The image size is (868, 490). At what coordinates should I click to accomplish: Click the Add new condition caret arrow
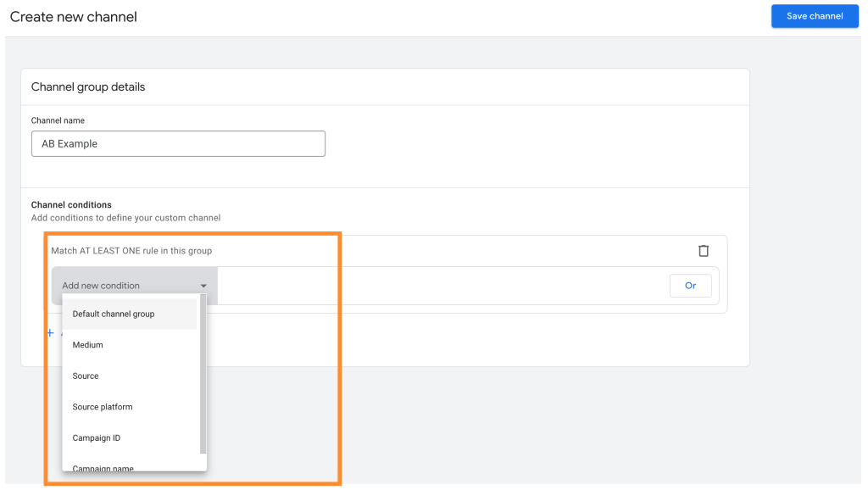203,286
